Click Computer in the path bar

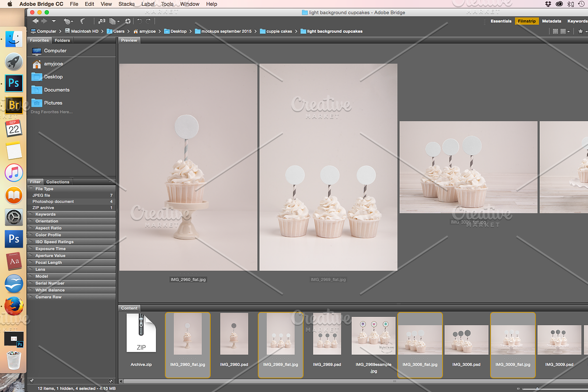coord(43,31)
